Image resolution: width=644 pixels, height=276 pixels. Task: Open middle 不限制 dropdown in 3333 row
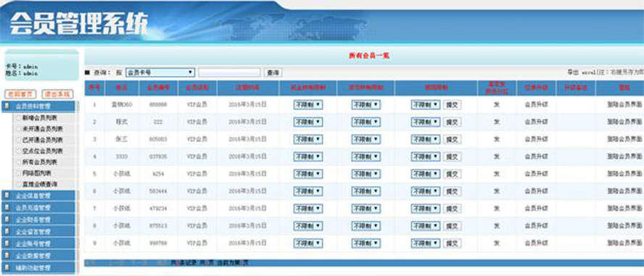(x=366, y=156)
